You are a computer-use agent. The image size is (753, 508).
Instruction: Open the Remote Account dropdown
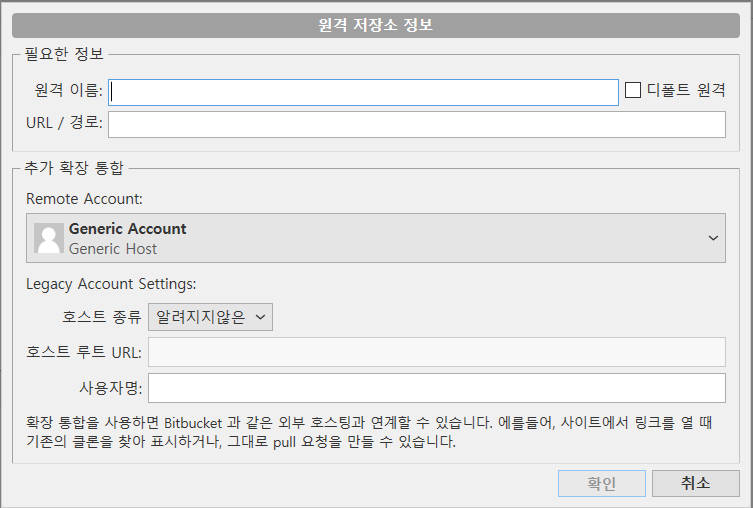click(376, 238)
